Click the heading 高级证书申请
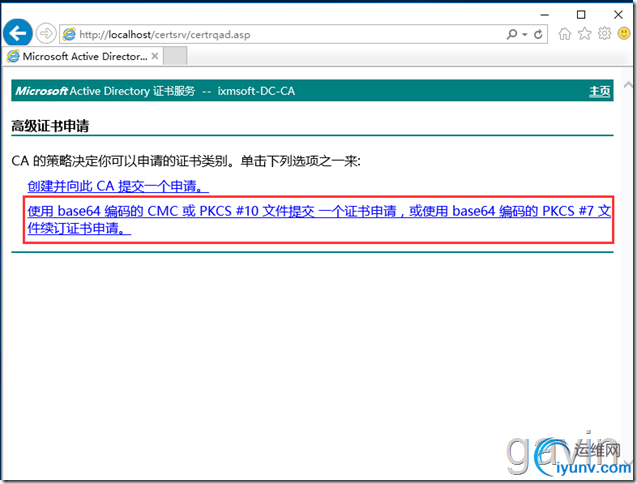 pyautogui.click(x=50, y=126)
